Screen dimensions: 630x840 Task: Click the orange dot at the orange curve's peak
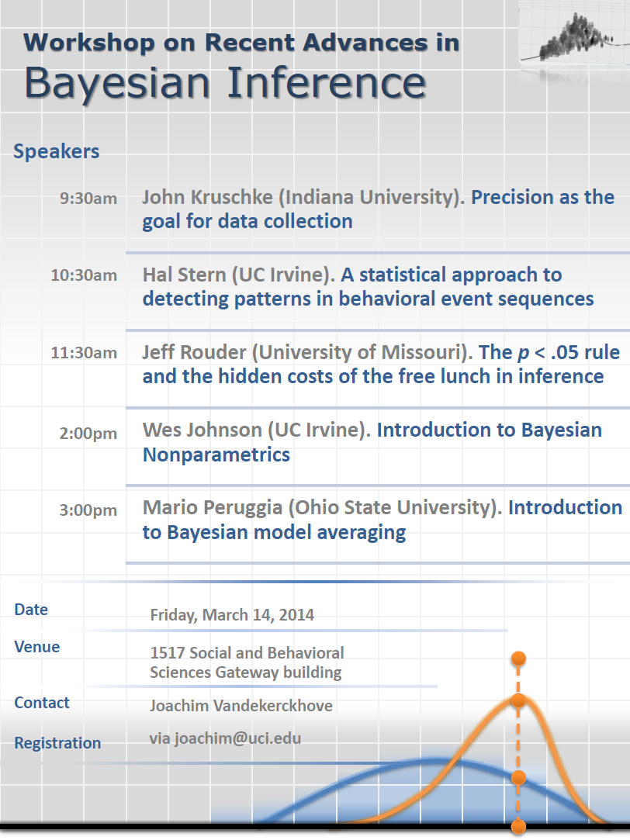[x=519, y=700]
